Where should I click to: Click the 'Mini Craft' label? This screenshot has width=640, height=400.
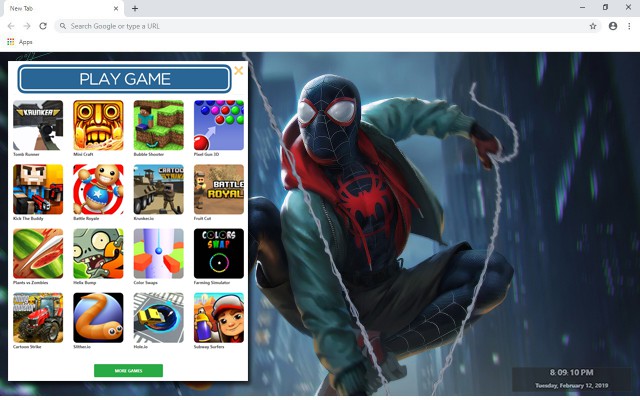pyautogui.click(x=83, y=154)
